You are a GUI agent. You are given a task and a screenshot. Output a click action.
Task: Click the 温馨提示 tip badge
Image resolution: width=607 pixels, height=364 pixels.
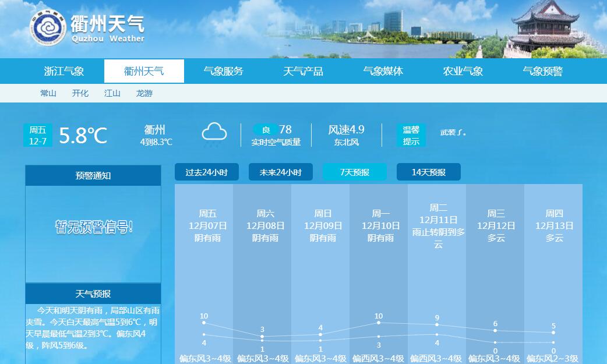[x=411, y=135]
